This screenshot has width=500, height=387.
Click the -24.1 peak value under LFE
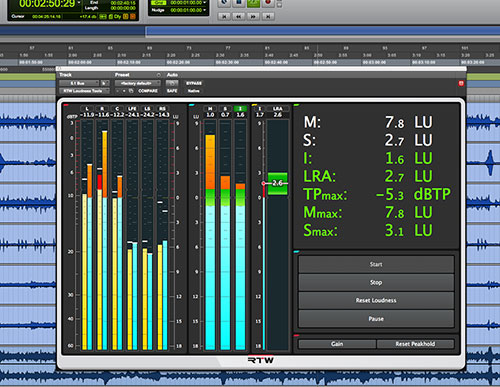[132, 115]
